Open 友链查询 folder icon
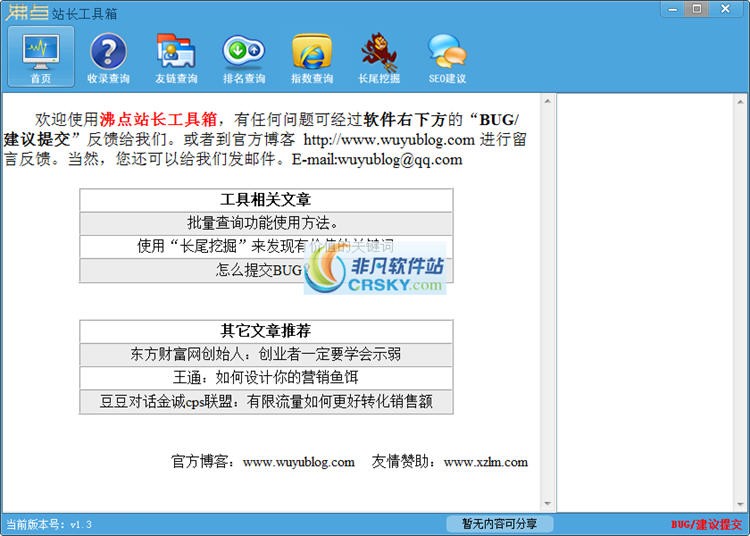Viewport: 750px width, 536px height. pos(176,57)
